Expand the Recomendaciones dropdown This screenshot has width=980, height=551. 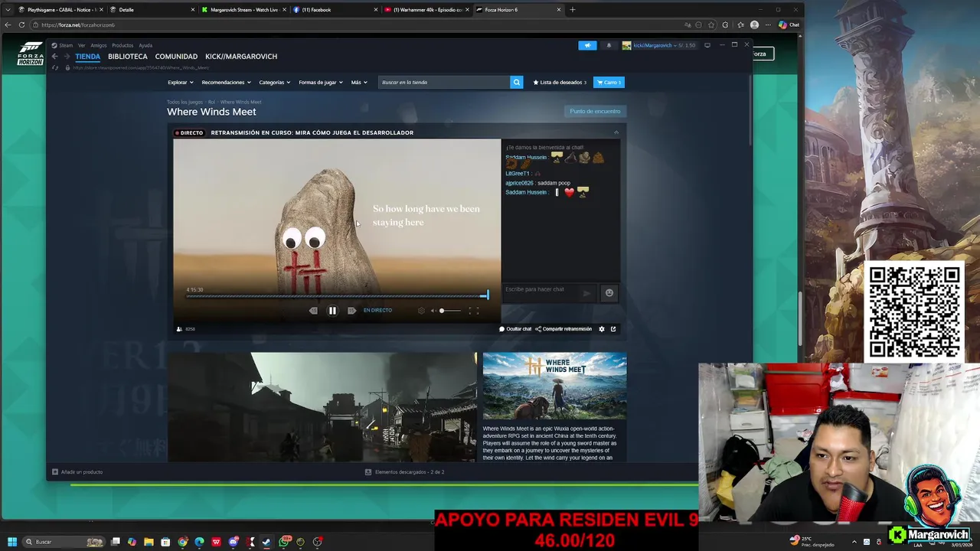[x=226, y=82]
